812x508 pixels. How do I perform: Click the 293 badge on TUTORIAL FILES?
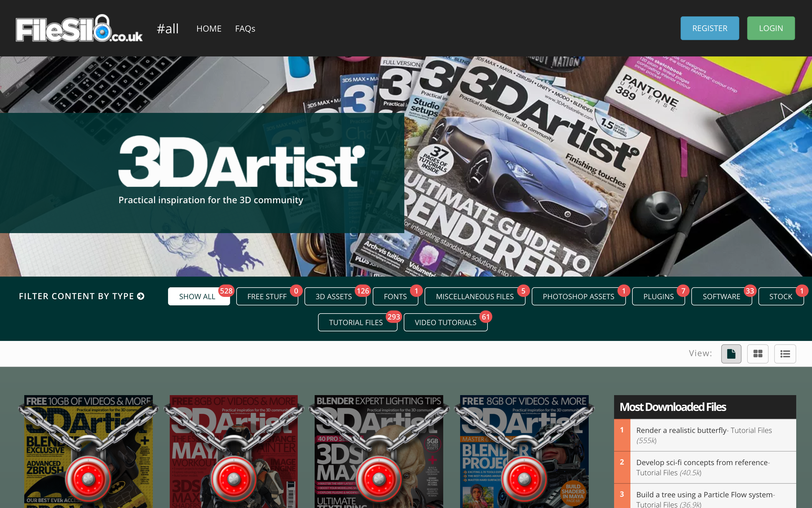tap(394, 317)
